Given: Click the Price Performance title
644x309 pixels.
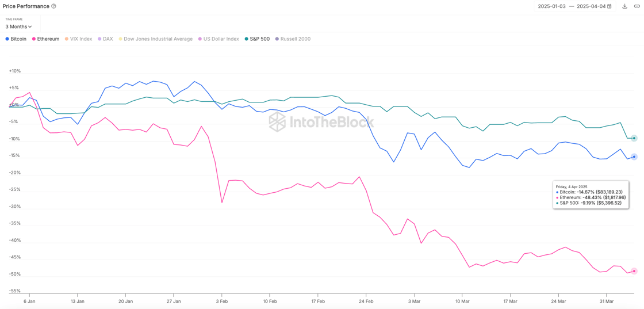Looking at the screenshot, I should click(x=26, y=6).
